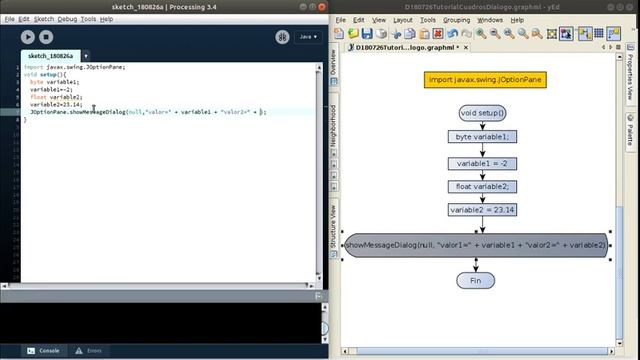
Task: Switch to the Console tab
Action: click(43, 351)
